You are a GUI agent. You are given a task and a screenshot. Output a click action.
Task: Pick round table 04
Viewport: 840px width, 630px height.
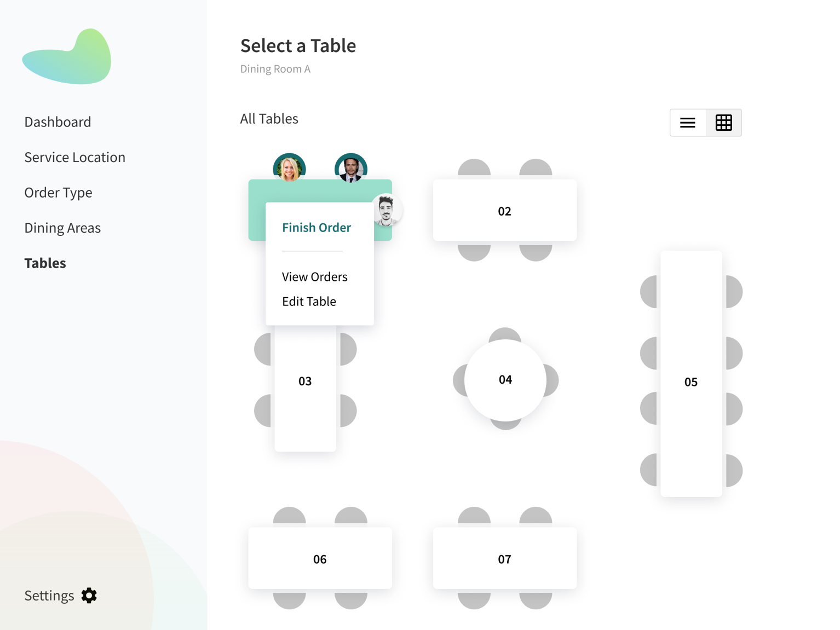505,379
